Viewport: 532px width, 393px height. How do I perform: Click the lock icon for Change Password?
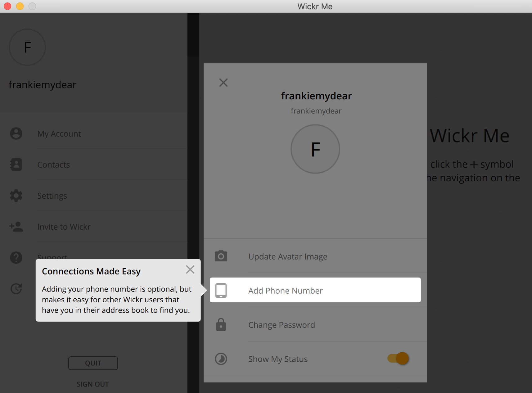pyautogui.click(x=221, y=324)
